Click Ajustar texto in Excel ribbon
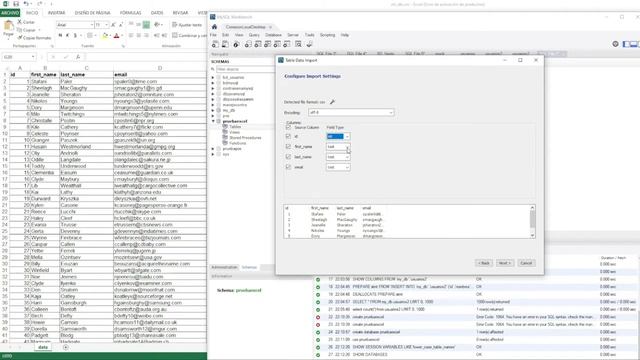This screenshot has height=360, width=640. (x=187, y=25)
